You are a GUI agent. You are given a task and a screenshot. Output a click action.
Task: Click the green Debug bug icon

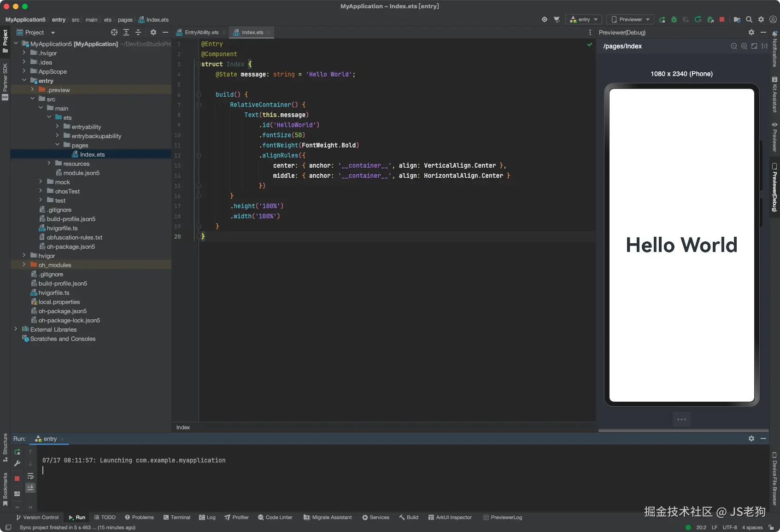674,19
